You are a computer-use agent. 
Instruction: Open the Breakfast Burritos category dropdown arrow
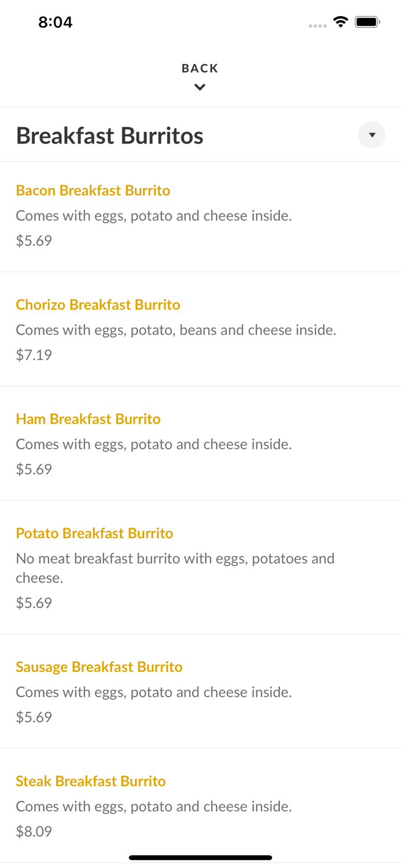[371, 135]
